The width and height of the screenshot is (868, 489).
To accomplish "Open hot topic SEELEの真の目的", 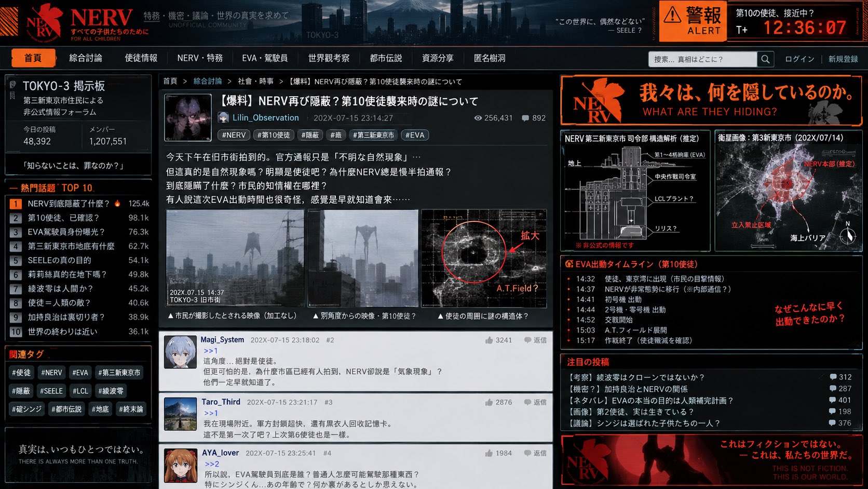I will (x=59, y=260).
